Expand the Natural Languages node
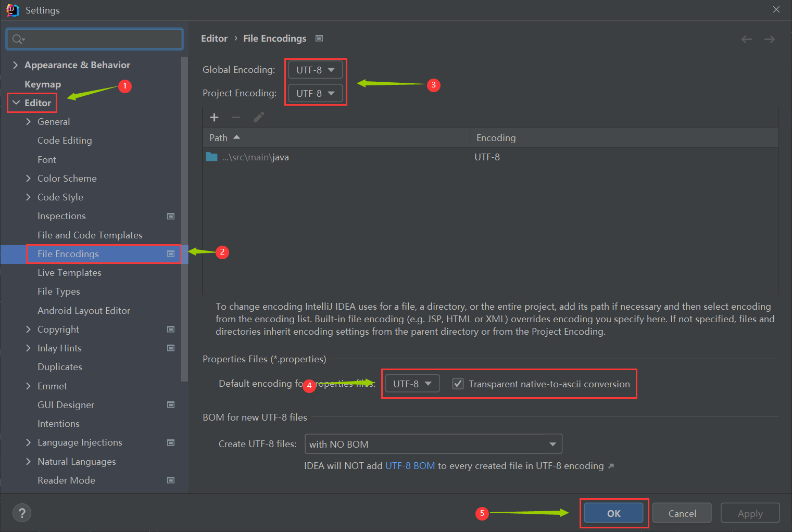Screen dimensions: 792x532 click(29, 462)
